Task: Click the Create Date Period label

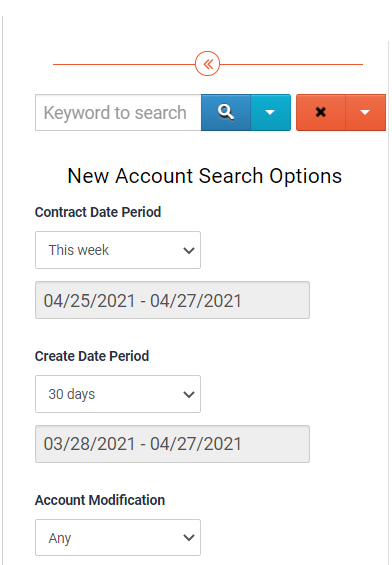Action: (x=92, y=356)
